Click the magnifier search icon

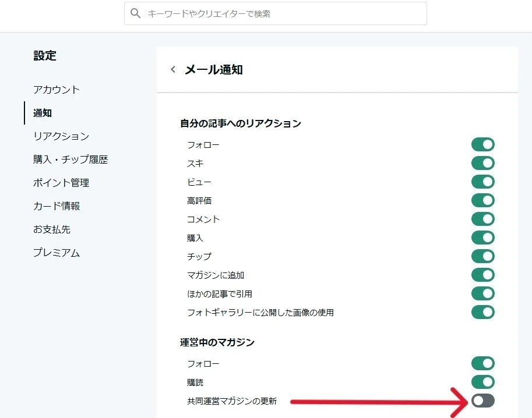(135, 13)
